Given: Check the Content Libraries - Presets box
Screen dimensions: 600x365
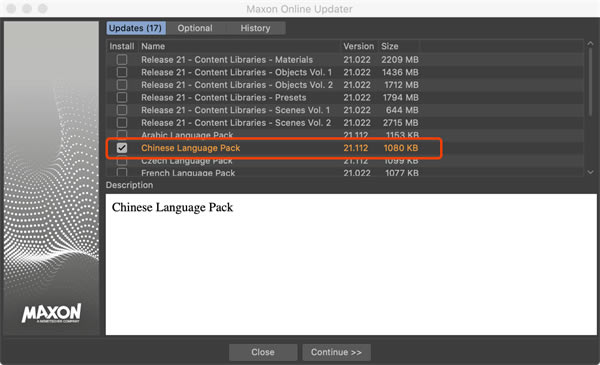Looking at the screenshot, I should 122,97.
